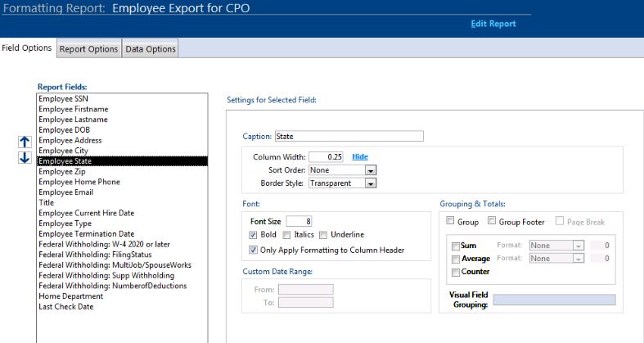The width and height of the screenshot is (644, 343).
Task: Click the Visual Field Grouping field
Action: (555, 300)
